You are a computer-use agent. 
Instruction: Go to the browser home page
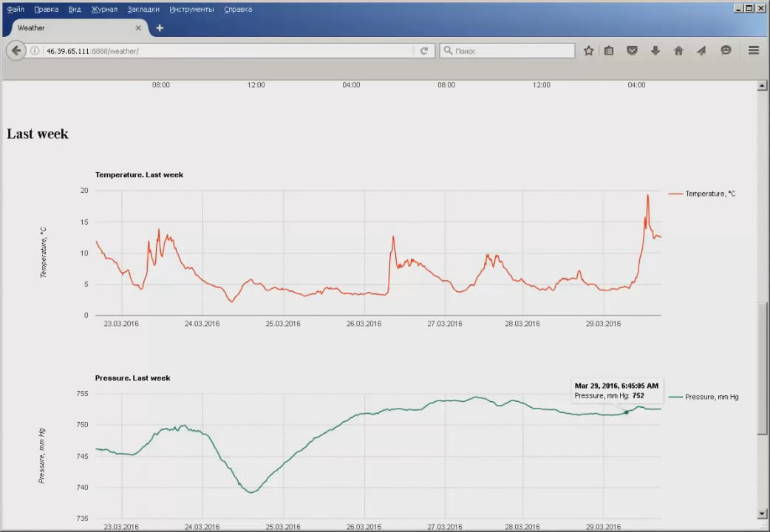click(x=678, y=51)
